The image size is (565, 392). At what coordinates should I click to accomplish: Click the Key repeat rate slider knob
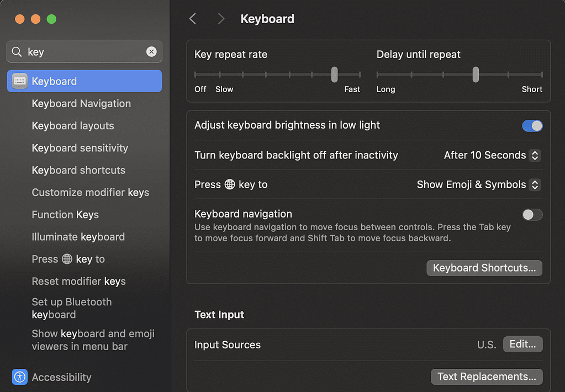coord(334,74)
